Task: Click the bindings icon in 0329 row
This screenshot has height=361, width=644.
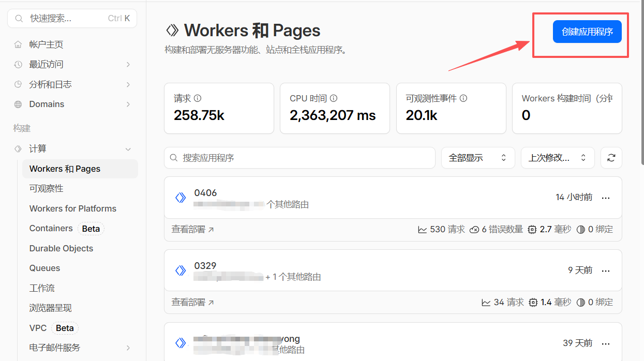Action: coord(580,302)
